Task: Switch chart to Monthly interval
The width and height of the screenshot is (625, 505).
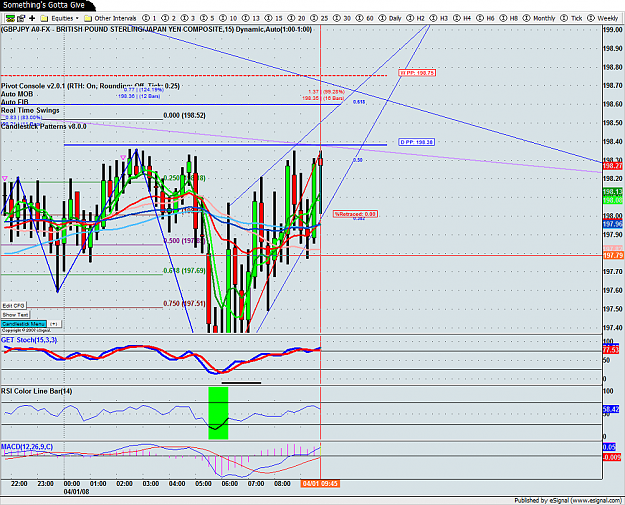Action: pos(539,18)
